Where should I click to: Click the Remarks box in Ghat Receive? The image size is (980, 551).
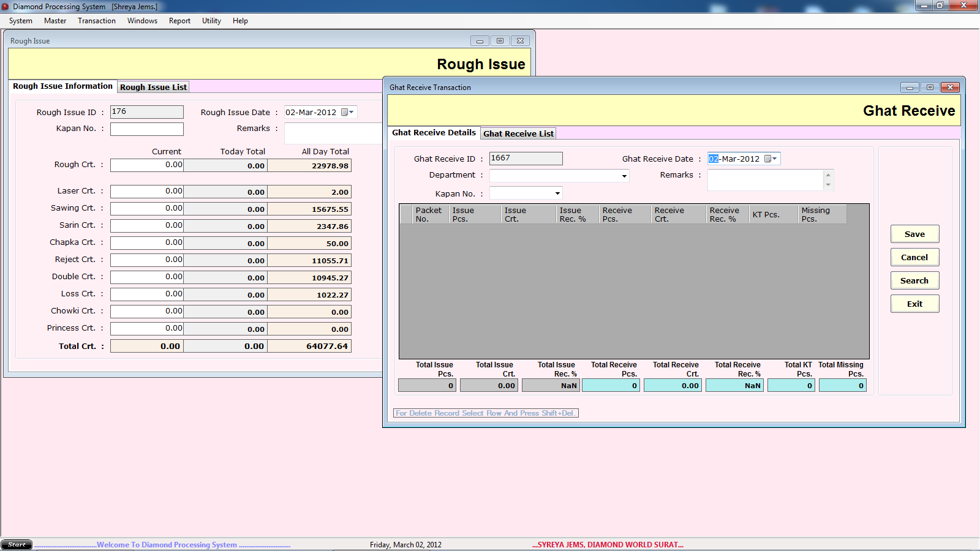766,180
